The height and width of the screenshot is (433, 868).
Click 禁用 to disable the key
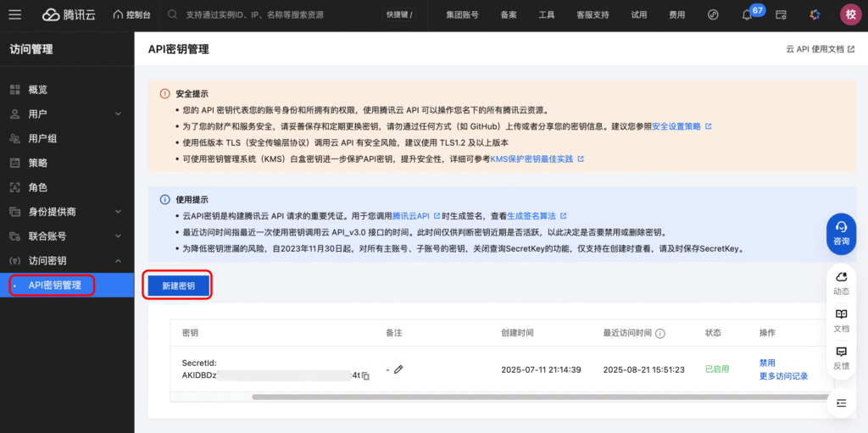[767, 363]
